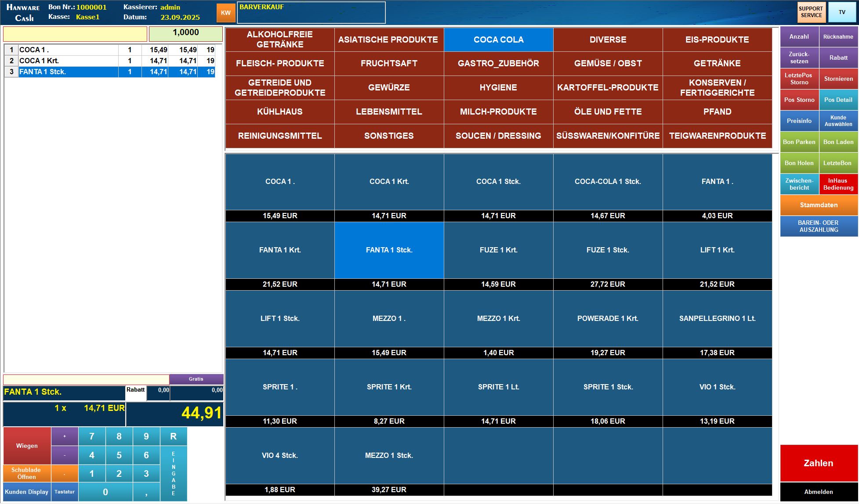Click the orange KW button

(225, 13)
